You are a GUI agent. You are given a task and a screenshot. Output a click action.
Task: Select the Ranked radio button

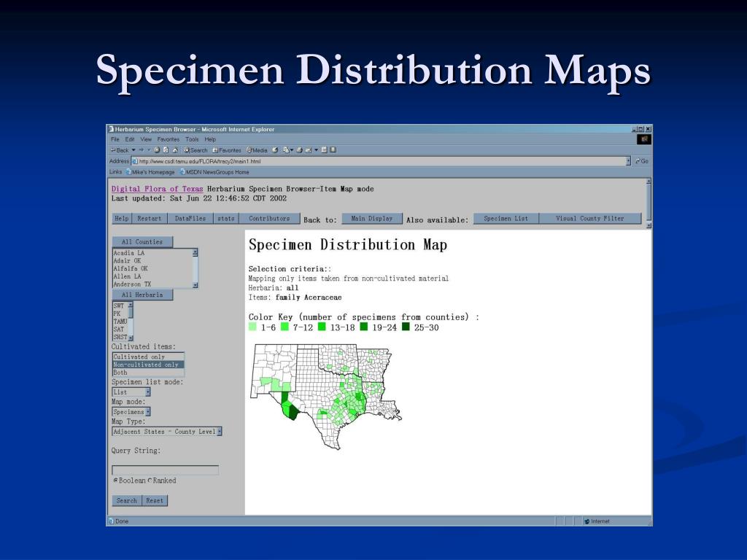150,481
